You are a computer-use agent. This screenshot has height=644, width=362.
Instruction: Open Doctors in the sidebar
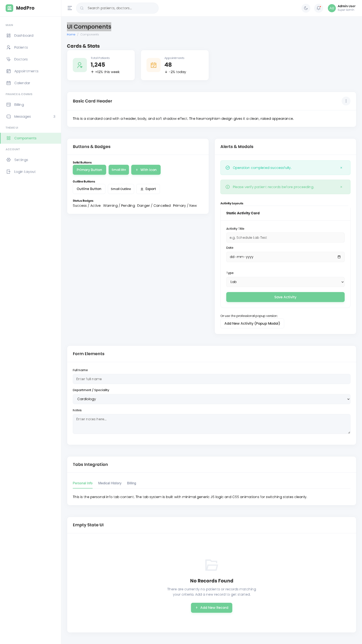tap(21, 59)
